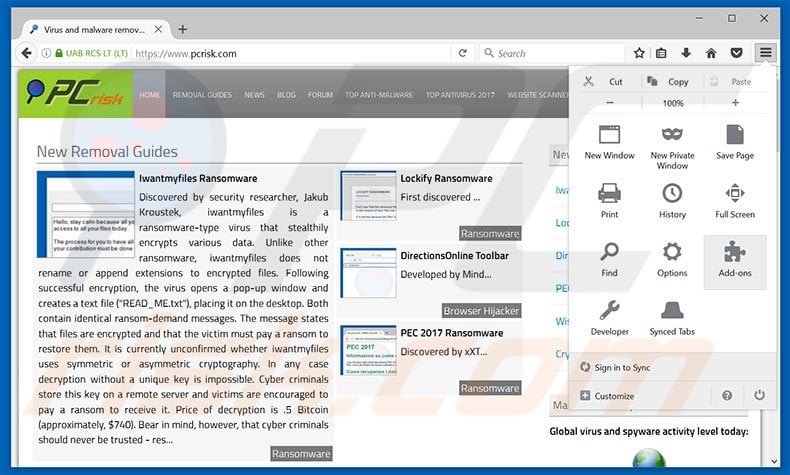The image size is (790, 475).
Task: Click New Removal Guides heading
Action: (x=107, y=152)
